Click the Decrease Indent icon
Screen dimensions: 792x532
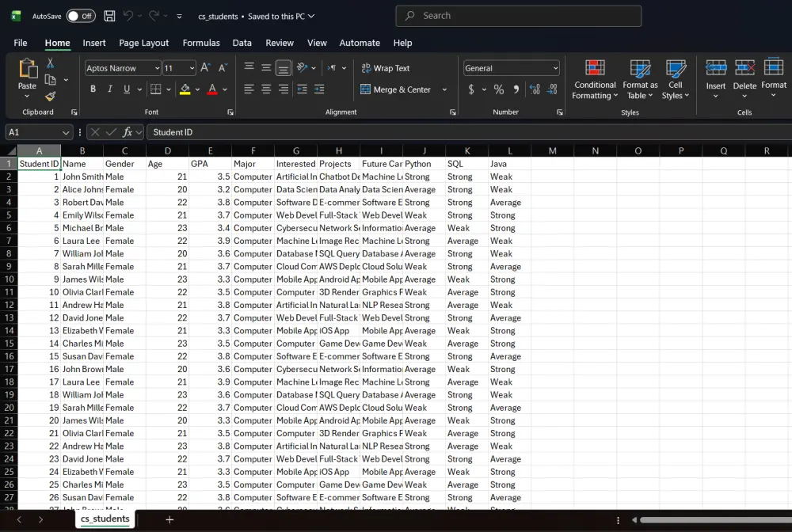tap(302, 89)
